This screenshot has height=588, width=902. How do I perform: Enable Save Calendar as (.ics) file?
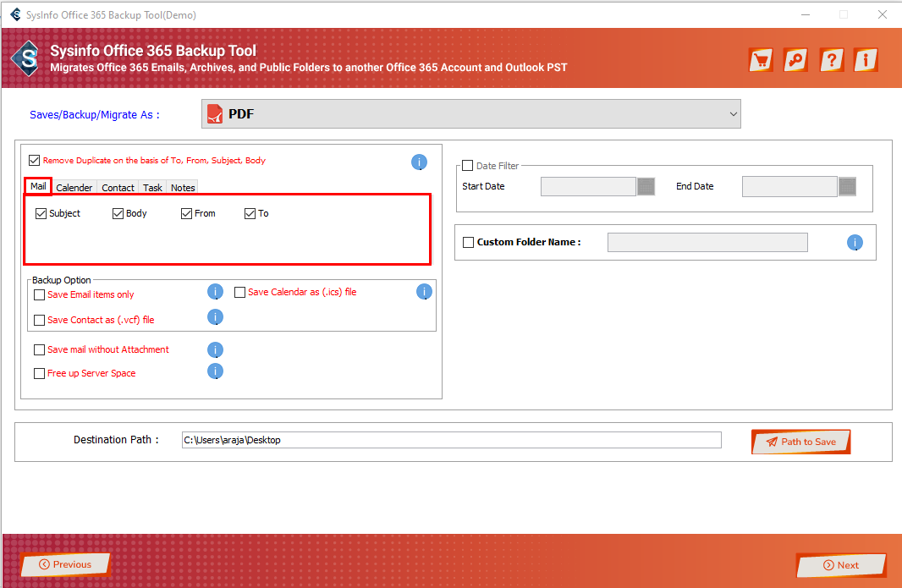pos(239,292)
